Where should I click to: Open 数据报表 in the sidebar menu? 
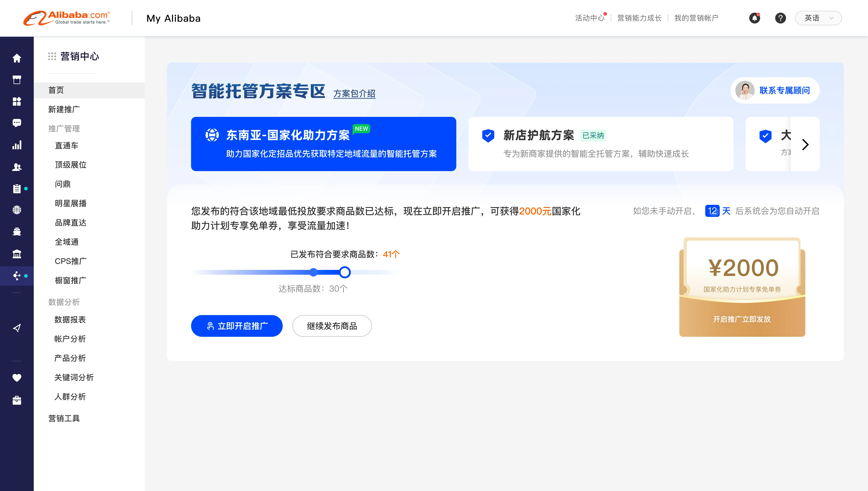click(x=70, y=319)
